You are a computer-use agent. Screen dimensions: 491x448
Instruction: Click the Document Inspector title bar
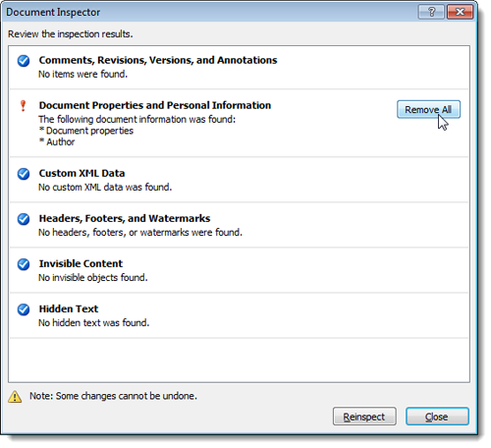(209, 12)
